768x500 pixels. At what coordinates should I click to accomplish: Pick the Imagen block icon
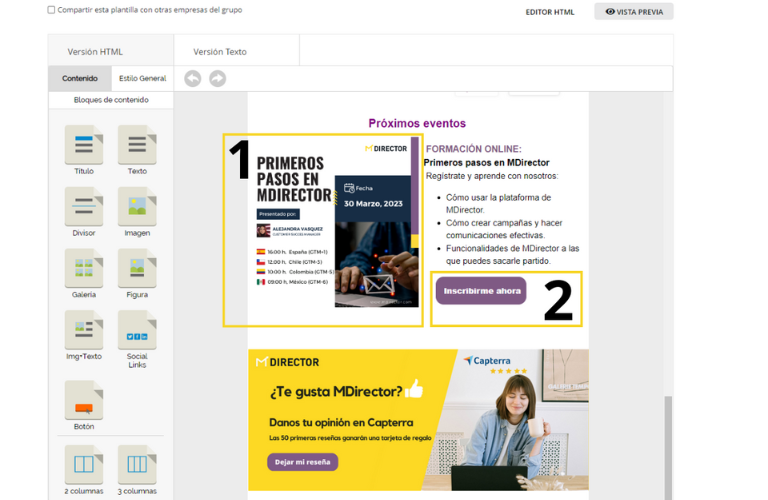[x=137, y=207]
